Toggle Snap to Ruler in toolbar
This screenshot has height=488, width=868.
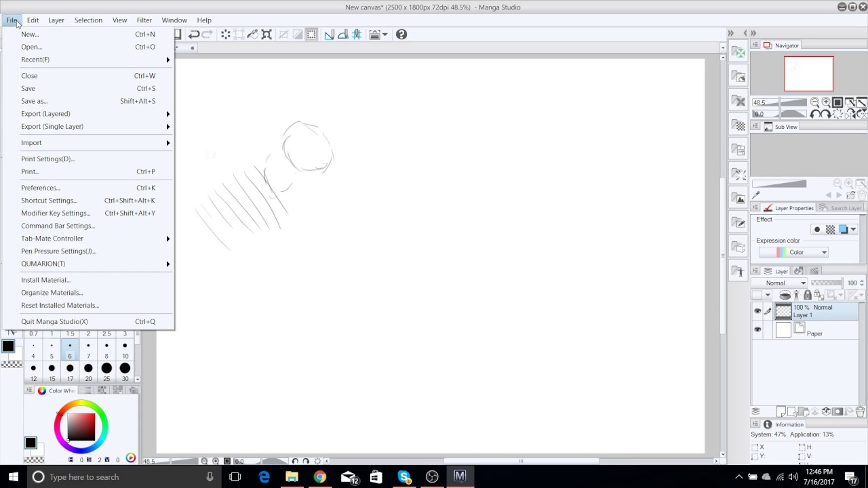pos(330,35)
